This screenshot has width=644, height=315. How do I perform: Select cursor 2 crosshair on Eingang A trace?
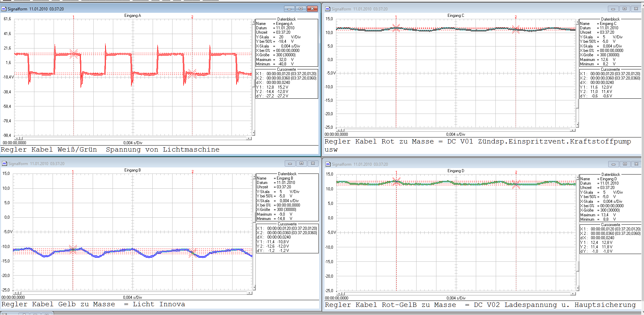[x=192, y=73]
